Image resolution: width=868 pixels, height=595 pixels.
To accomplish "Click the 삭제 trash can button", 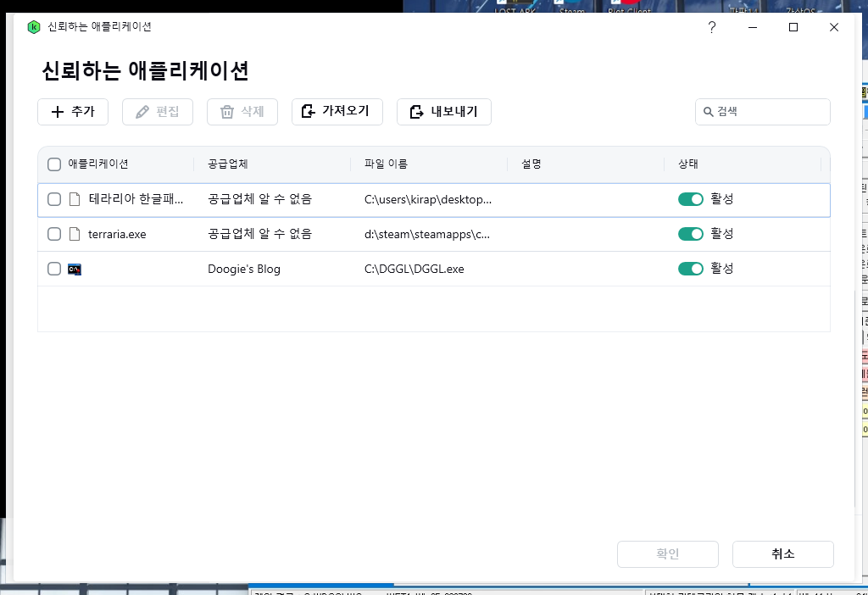I will point(242,112).
